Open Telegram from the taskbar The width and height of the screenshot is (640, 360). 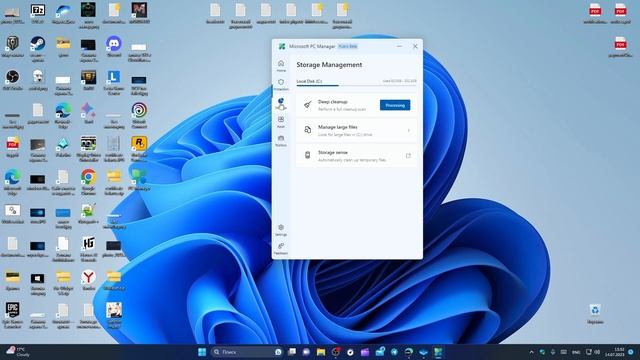(394, 352)
